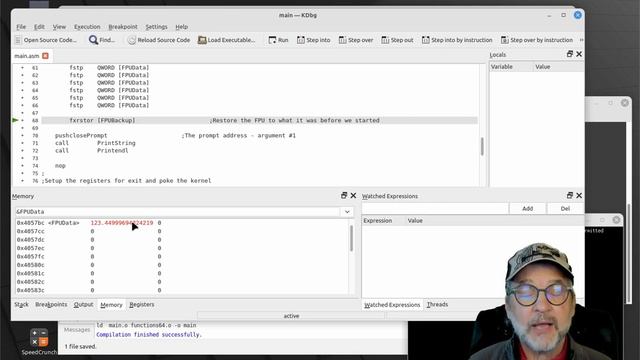Close the Locals panel
This screenshot has width=640, height=360.
pos(579,54)
